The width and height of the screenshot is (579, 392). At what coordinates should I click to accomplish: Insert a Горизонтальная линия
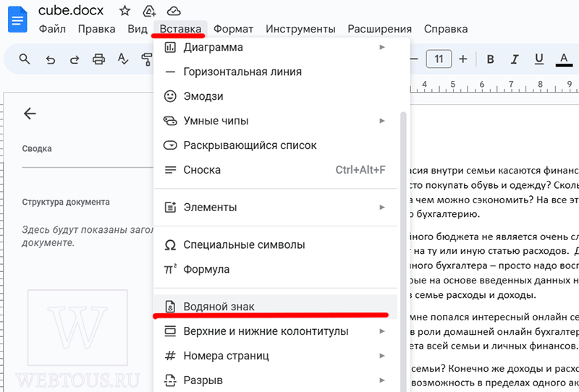276,72
